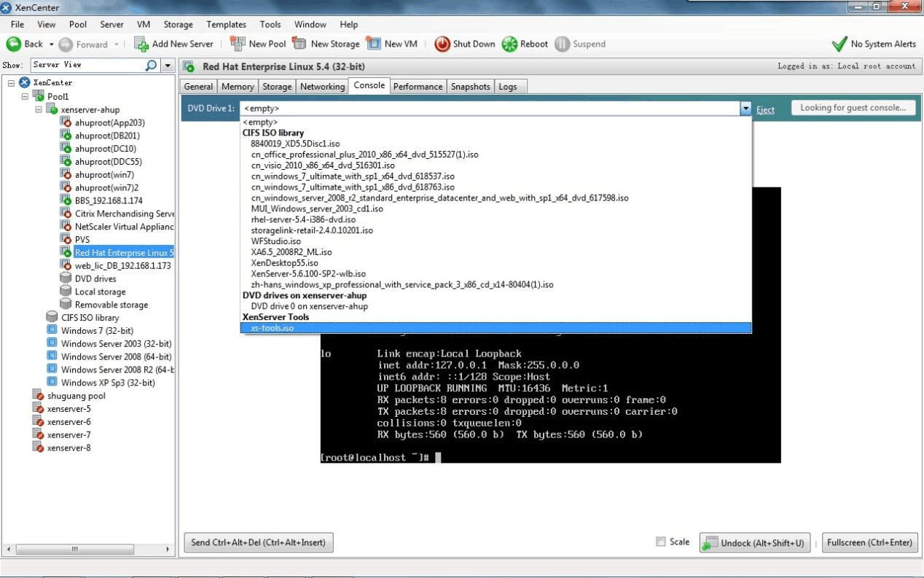924x578 pixels.
Task: Click the New Pool toolbar icon
Action: [x=238, y=44]
